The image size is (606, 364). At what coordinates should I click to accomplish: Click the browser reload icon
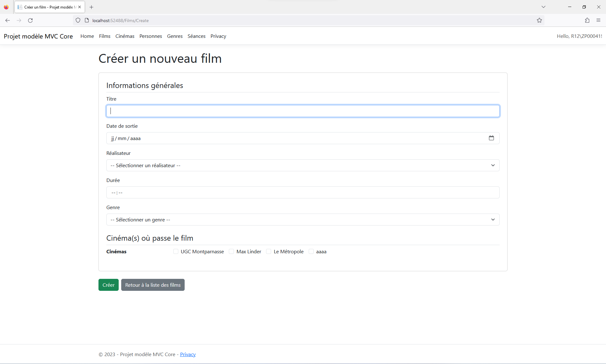(30, 21)
